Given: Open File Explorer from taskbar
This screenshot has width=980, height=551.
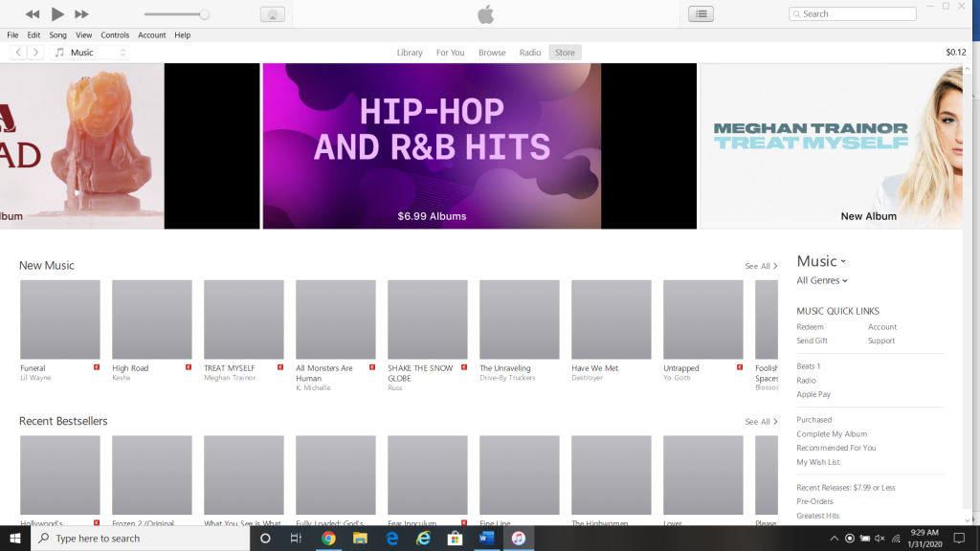Looking at the screenshot, I should click(360, 538).
